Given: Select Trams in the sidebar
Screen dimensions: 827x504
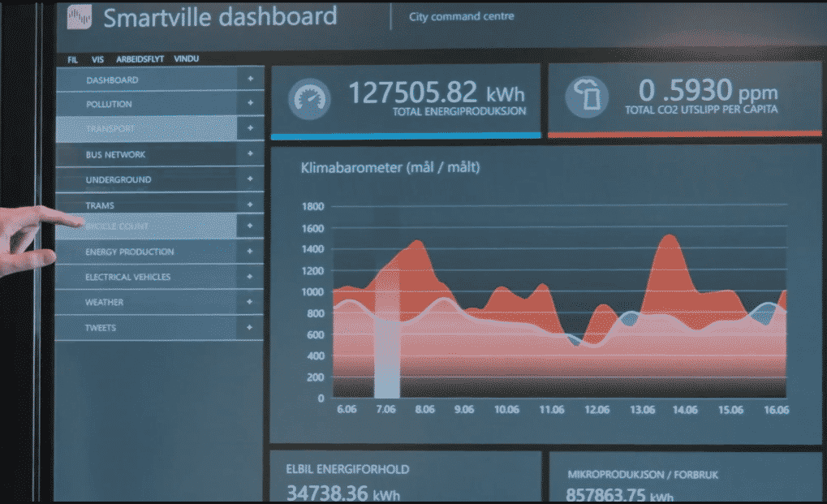Looking at the screenshot, I should pyautogui.click(x=100, y=205).
